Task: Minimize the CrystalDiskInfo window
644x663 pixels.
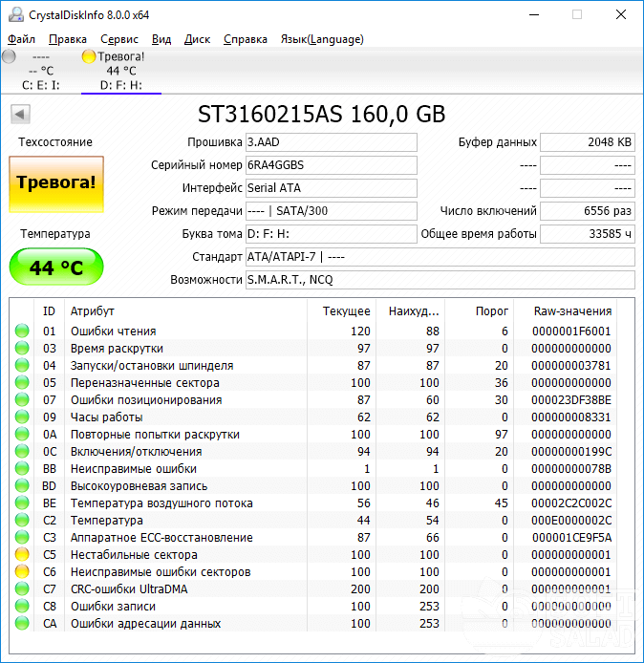Action: coord(534,14)
